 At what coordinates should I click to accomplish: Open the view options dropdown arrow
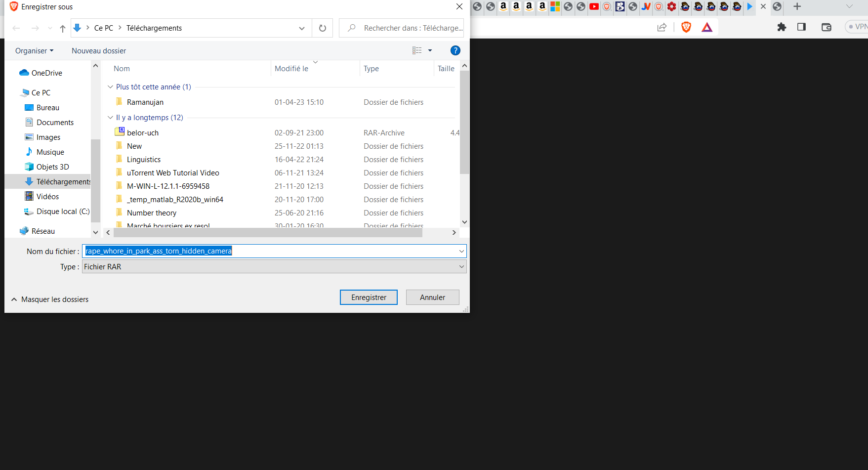pyautogui.click(x=430, y=50)
